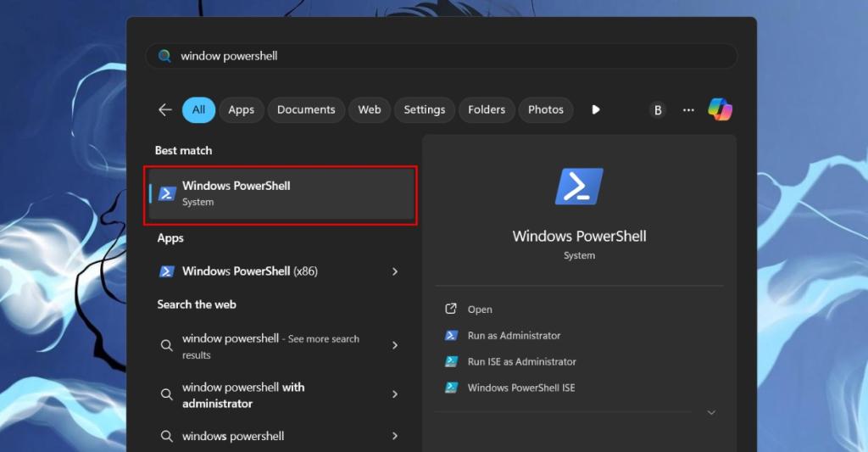Click Open in the PowerShell preview pane

coord(480,310)
